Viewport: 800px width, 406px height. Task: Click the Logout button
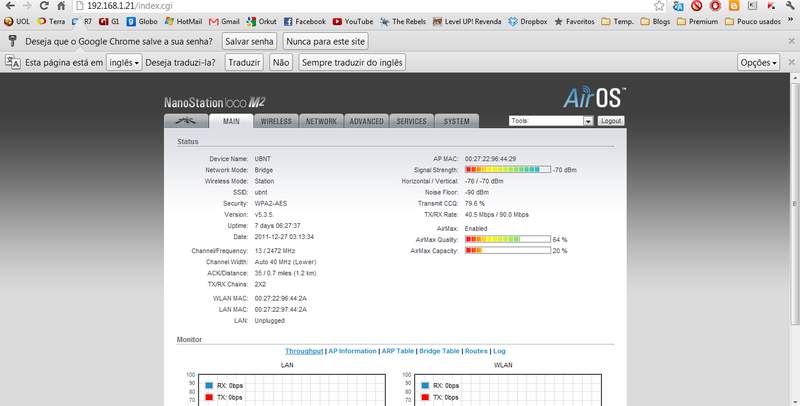(x=611, y=121)
